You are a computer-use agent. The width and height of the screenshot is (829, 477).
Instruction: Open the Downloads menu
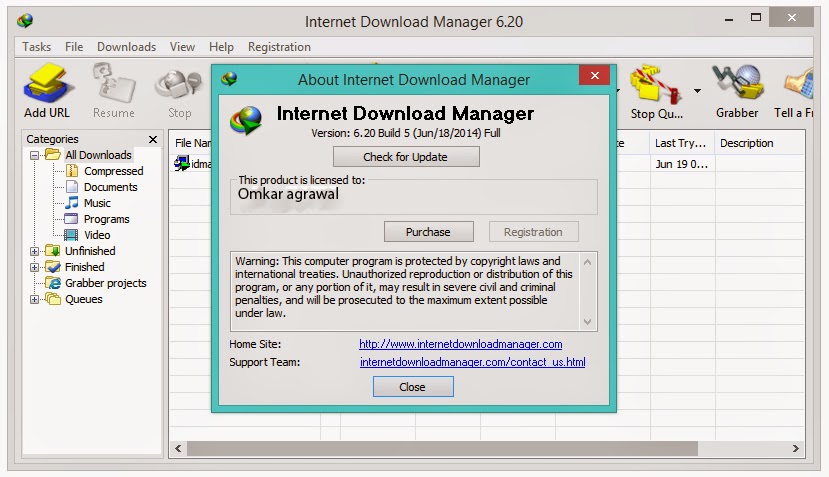126,47
